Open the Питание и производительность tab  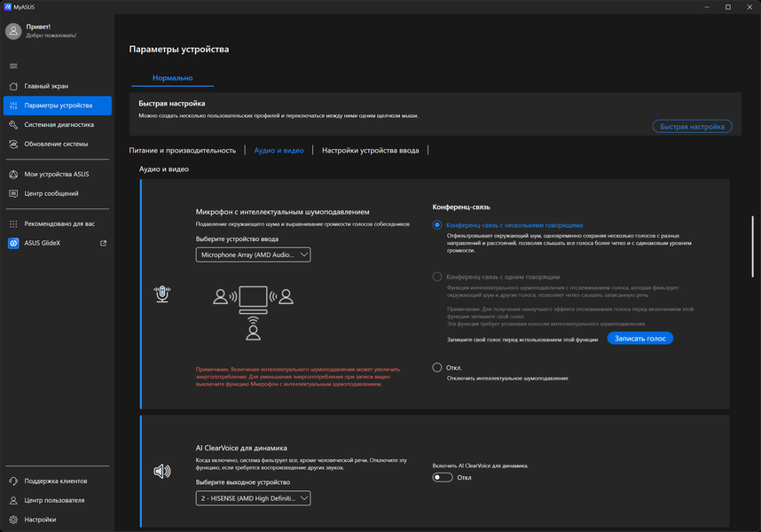click(x=183, y=151)
